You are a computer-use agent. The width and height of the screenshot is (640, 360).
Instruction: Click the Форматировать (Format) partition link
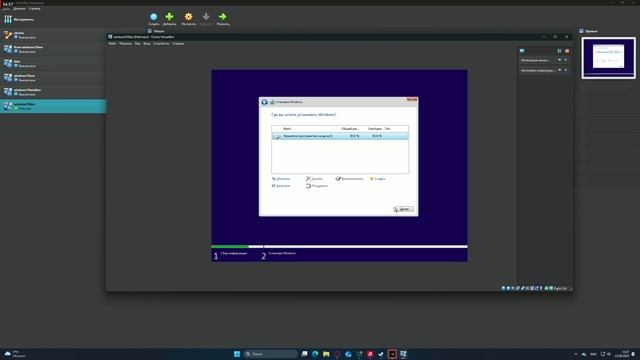coord(349,179)
